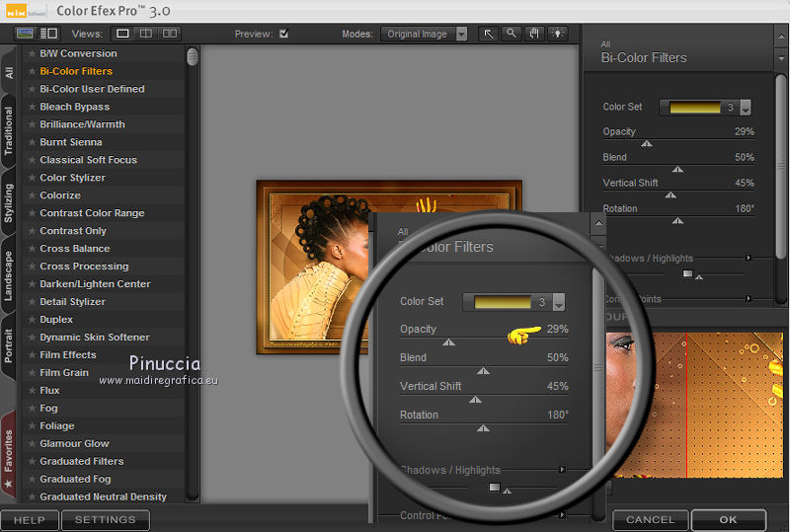The width and height of the screenshot is (790, 532).
Task: Expand the Shadows / Highlights section
Action: (749, 258)
